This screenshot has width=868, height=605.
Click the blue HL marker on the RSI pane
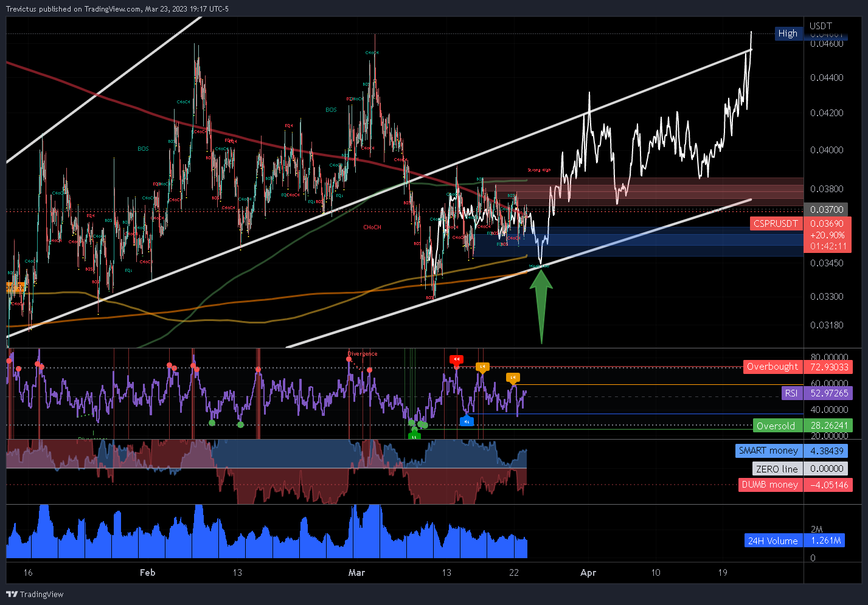point(467,421)
